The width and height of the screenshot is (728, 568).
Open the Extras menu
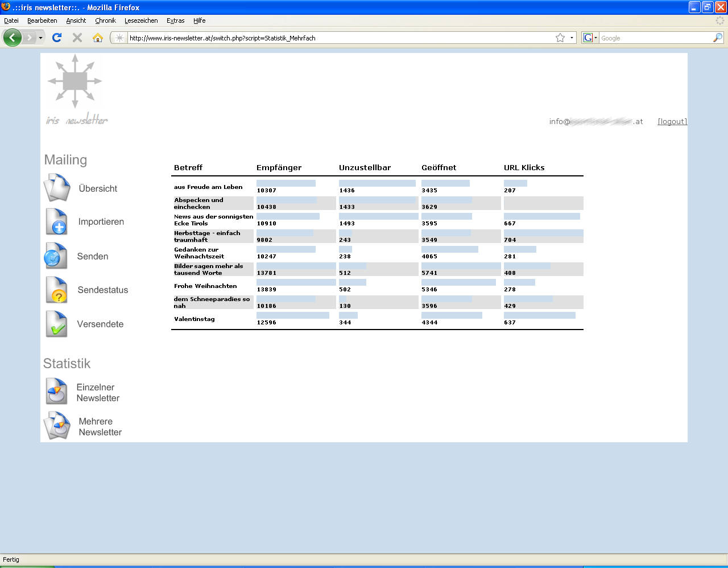pos(175,20)
